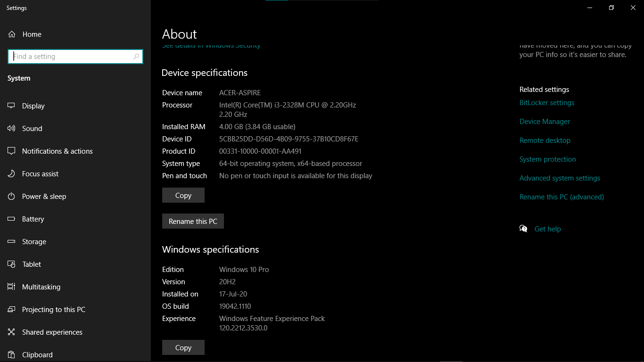Viewport: 644px width, 362px height.
Task: Click the Tablet icon in sidebar
Action: point(12,264)
